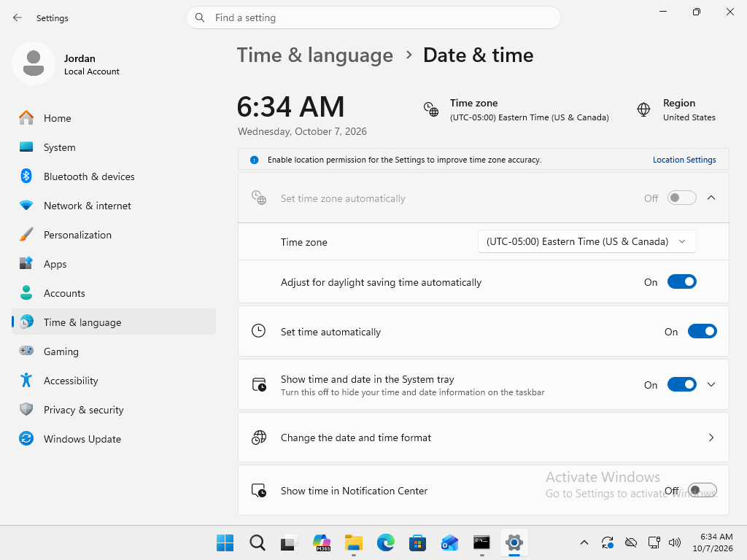
Task: Click the cloud-off OneDrive tray icon
Action: click(631, 542)
